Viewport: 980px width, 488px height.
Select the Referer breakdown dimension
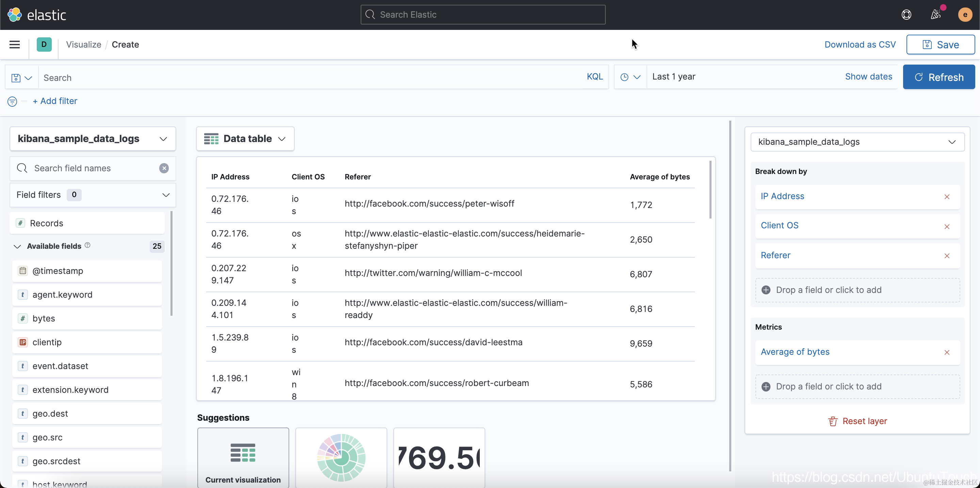775,255
